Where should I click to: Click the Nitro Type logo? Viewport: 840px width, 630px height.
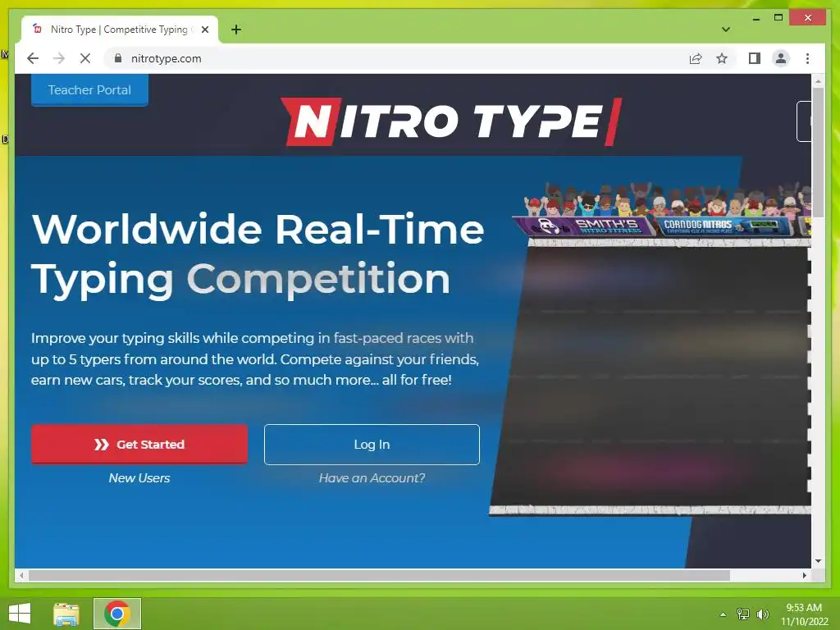tap(451, 121)
